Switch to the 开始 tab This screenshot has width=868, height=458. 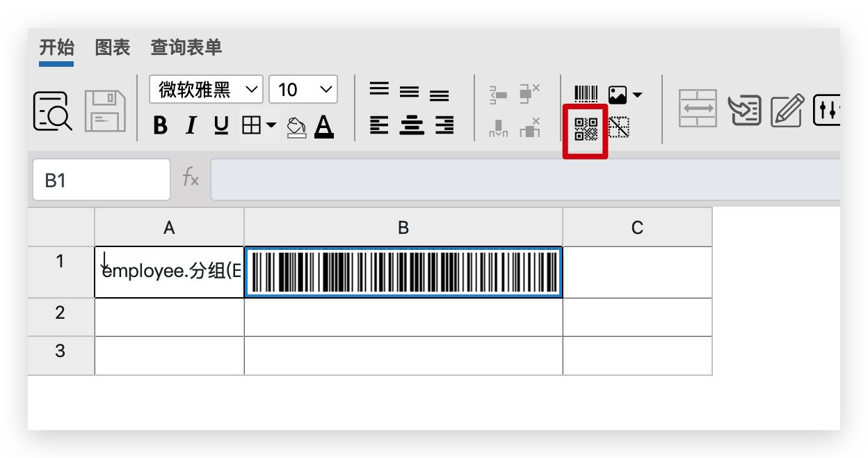tap(56, 47)
